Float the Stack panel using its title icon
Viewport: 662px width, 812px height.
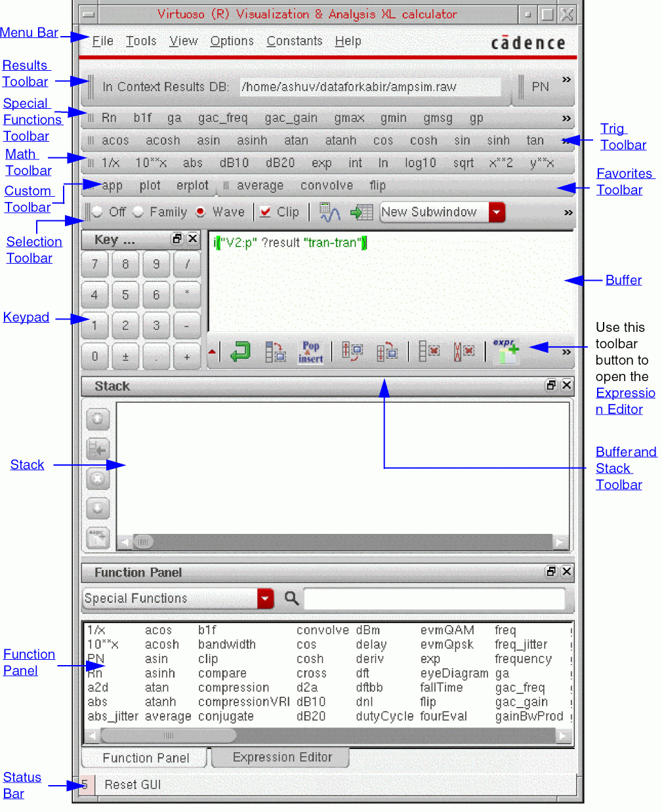[x=552, y=385]
